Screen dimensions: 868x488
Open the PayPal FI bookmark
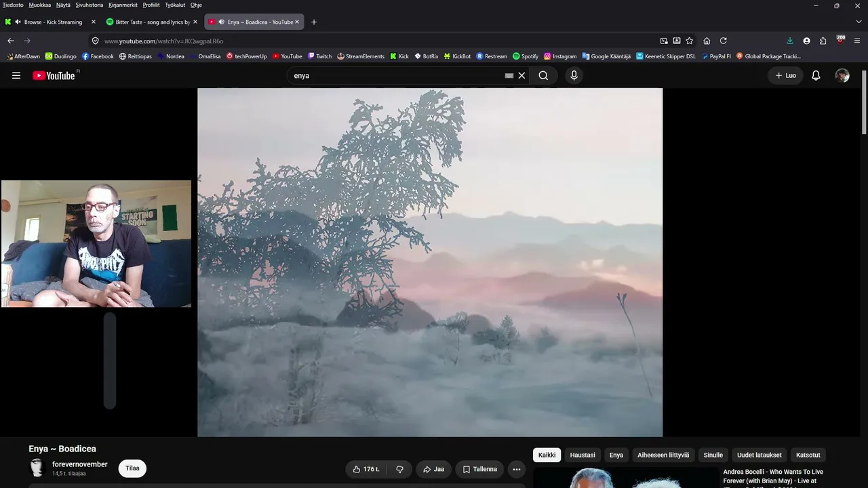(716, 56)
